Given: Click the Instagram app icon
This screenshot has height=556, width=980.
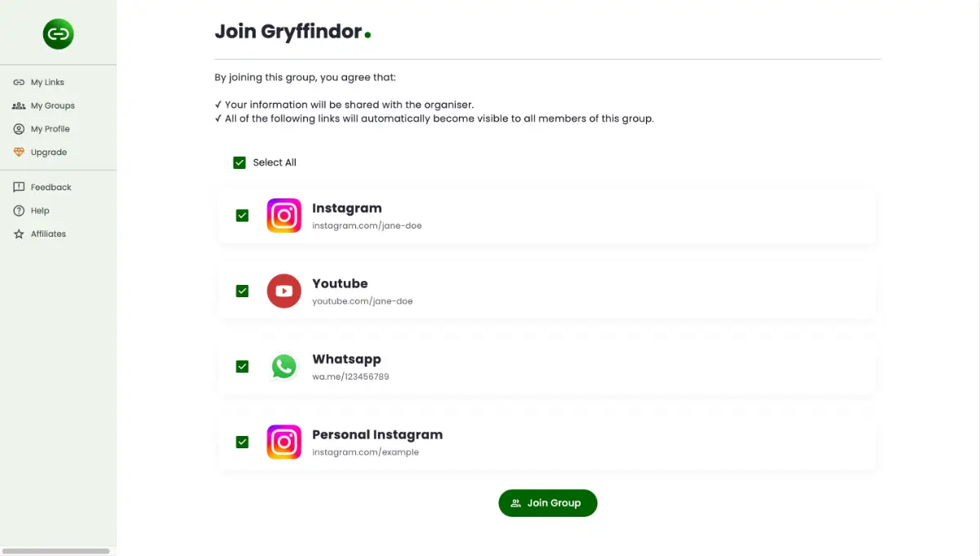Looking at the screenshot, I should [x=284, y=216].
